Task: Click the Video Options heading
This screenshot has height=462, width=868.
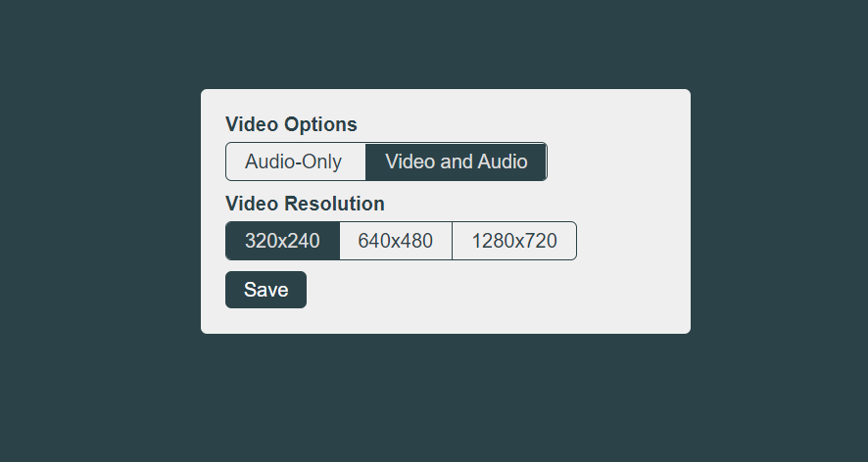Action: coord(291,124)
